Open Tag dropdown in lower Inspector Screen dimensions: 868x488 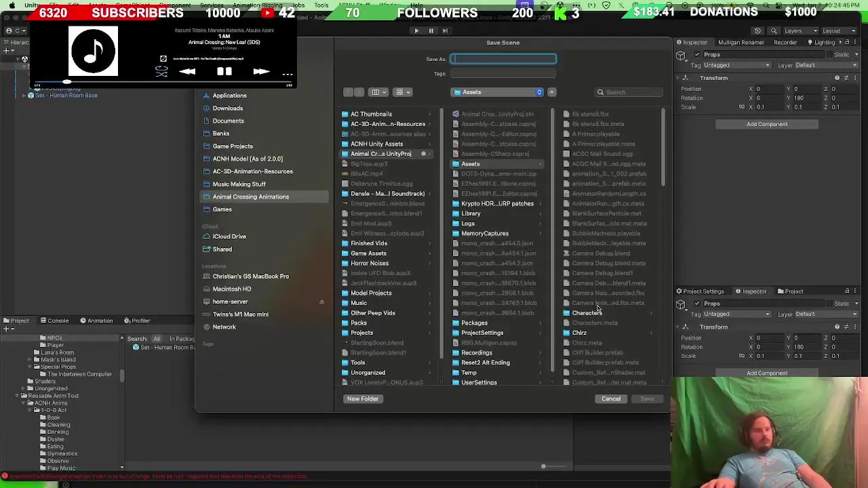[737, 314]
